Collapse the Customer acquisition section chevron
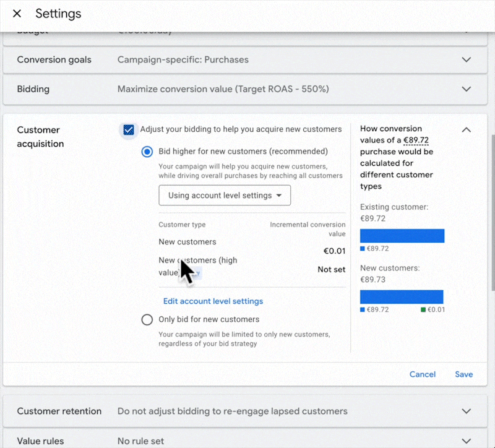495x448 pixels. point(467,130)
